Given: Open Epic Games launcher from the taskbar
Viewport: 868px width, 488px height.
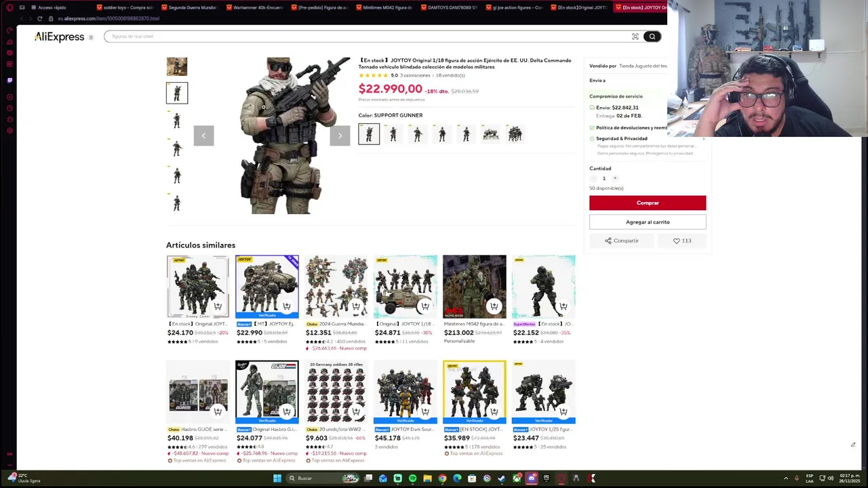Looking at the screenshot, I should (547, 479).
